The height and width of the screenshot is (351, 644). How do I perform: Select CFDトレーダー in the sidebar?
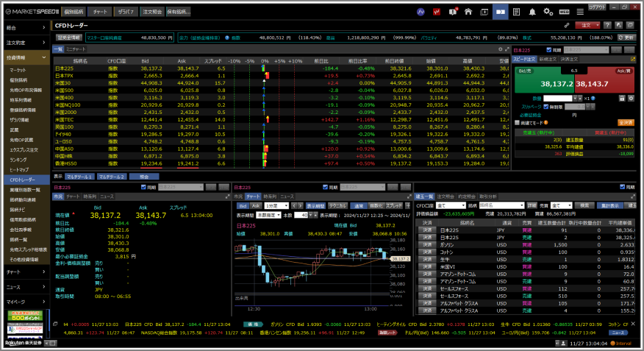[x=27, y=180]
